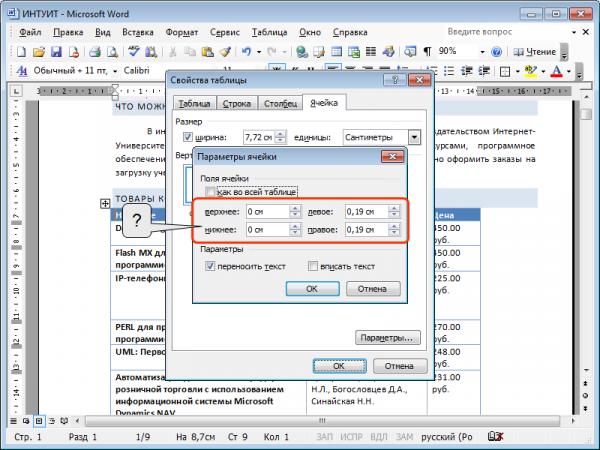The width and height of the screenshot is (600, 450).
Task: Click the Insert Table toolbar icon
Action: (x=336, y=52)
